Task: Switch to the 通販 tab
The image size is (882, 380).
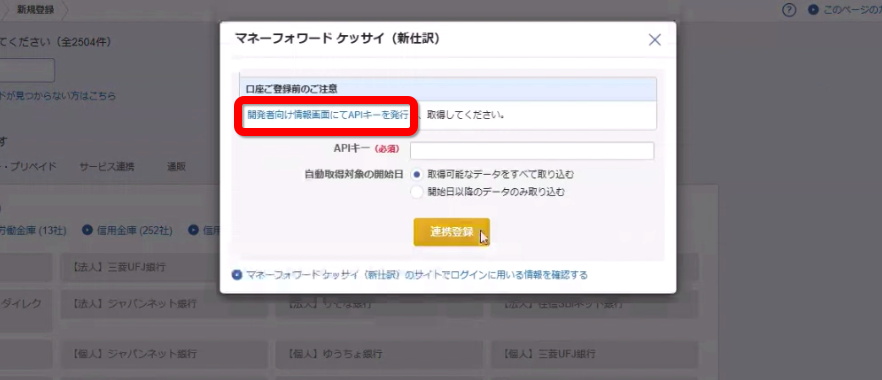Action: click(176, 166)
